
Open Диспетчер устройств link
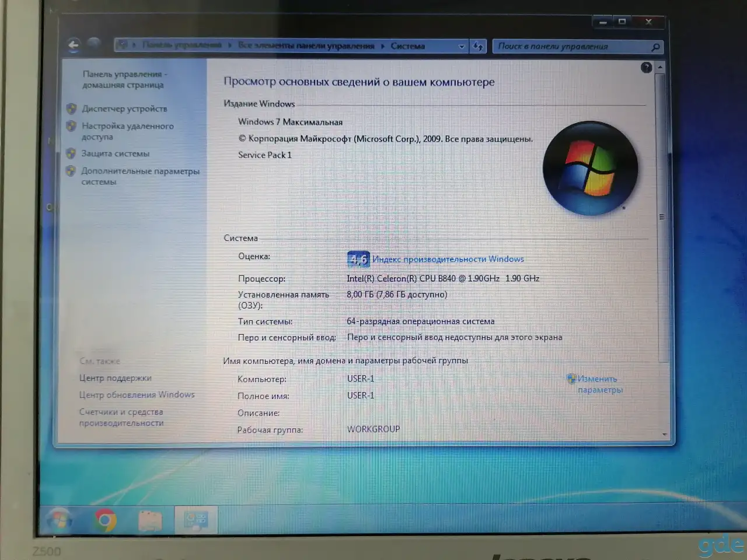coord(124,108)
